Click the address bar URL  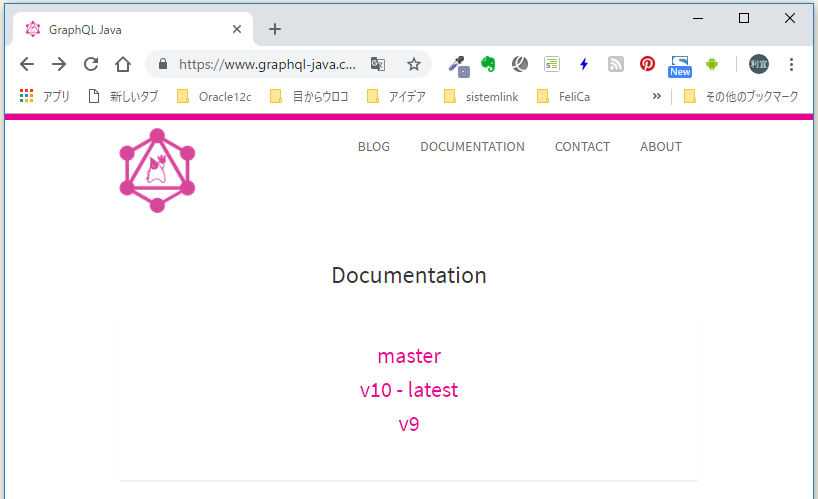(267, 64)
